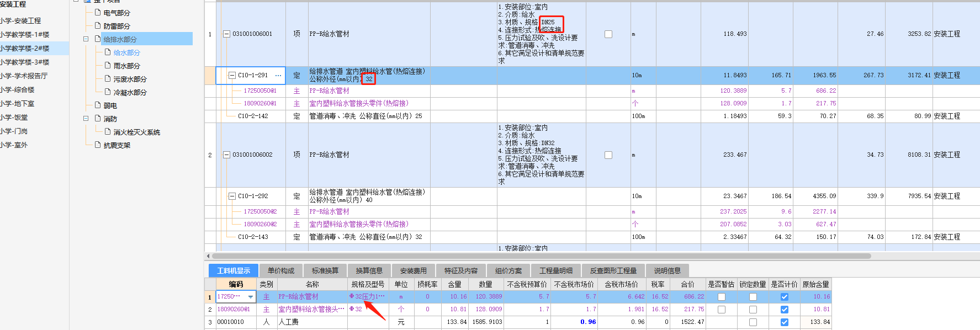Select the 消防 tree node
Viewport: 980px width, 330px height.
110,119
